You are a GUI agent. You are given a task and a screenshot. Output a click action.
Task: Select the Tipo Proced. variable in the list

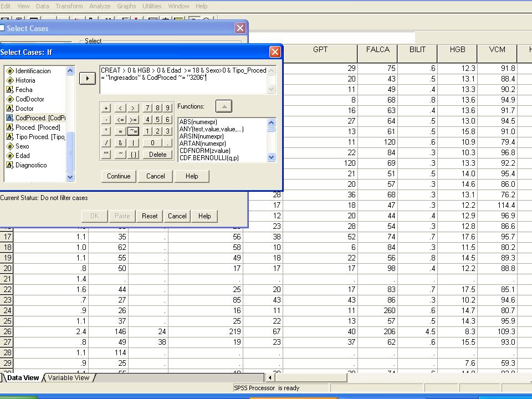[x=35, y=137]
